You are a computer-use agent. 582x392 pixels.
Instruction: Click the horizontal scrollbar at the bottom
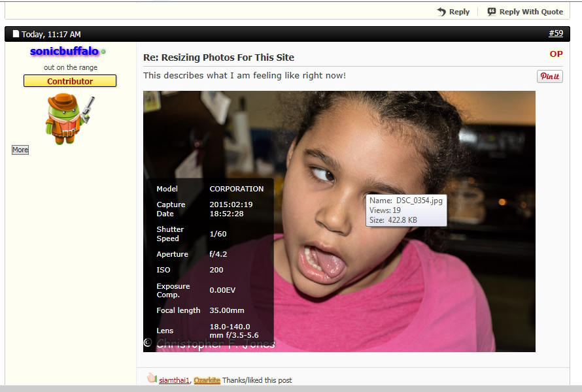coord(291,389)
